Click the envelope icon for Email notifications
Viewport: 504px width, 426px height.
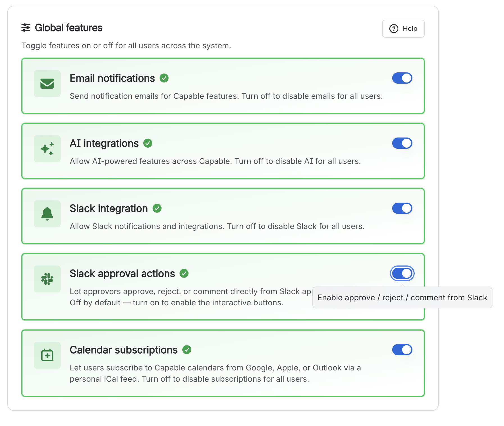point(47,84)
